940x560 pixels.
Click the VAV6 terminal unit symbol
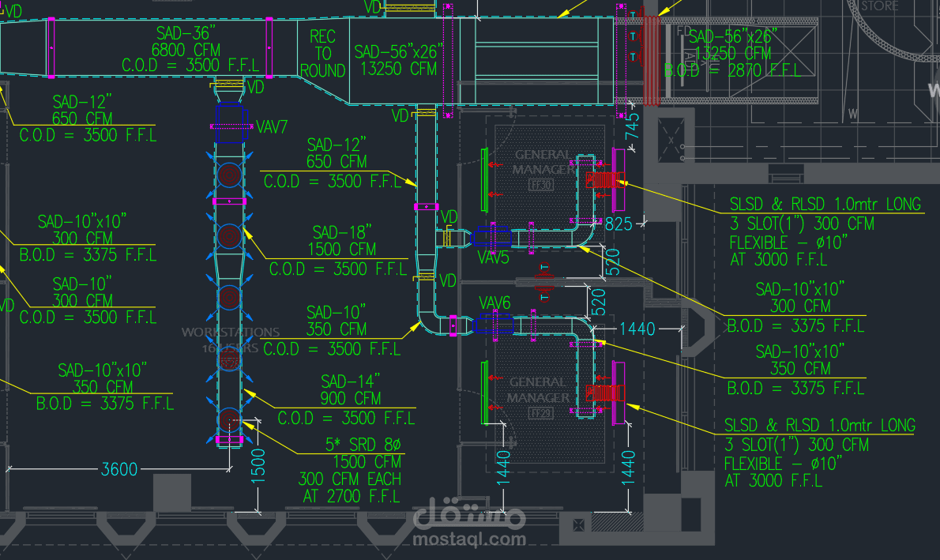tap(494, 322)
